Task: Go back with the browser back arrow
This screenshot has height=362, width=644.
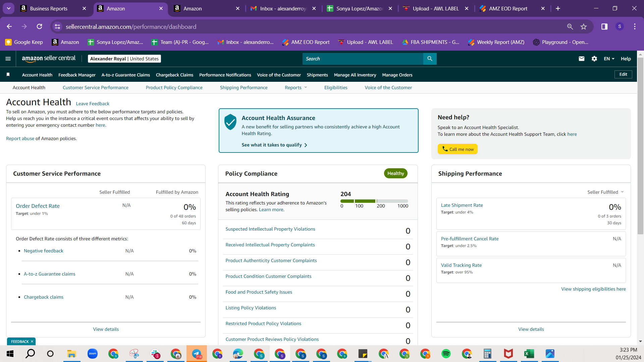Action: tap(9, 26)
